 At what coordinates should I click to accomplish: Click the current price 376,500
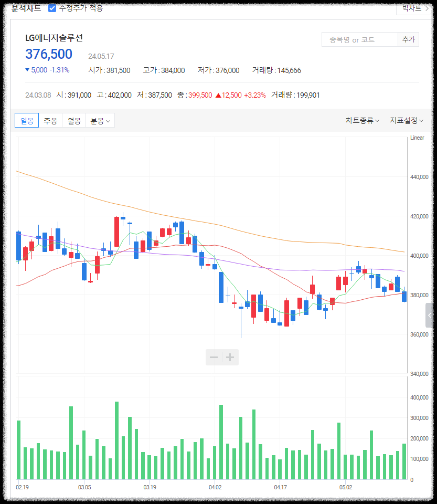(x=49, y=54)
